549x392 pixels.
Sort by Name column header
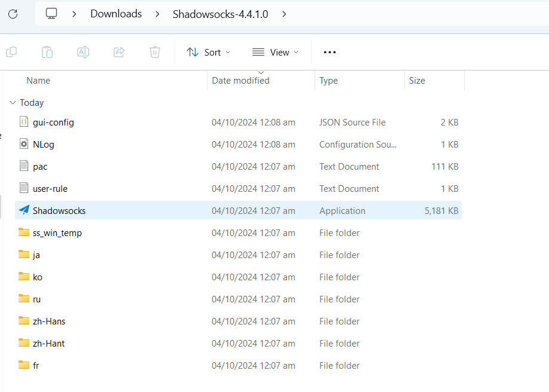38,81
